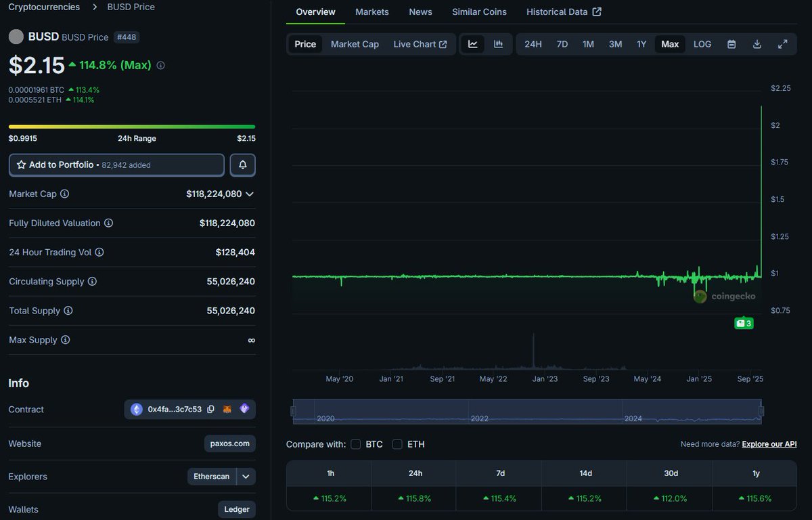Open info icon beside 114.8% (Max)

click(x=160, y=66)
